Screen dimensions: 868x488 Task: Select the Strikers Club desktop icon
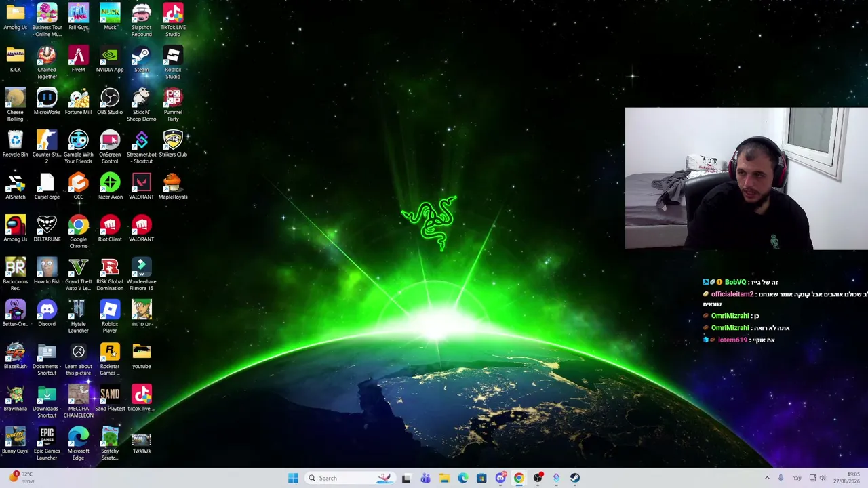pos(173,144)
